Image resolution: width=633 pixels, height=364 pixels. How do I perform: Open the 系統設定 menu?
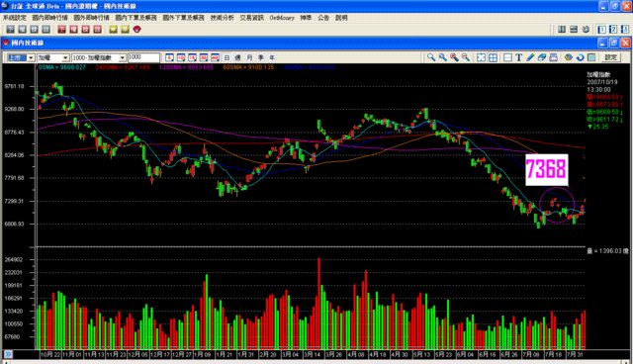(15, 18)
